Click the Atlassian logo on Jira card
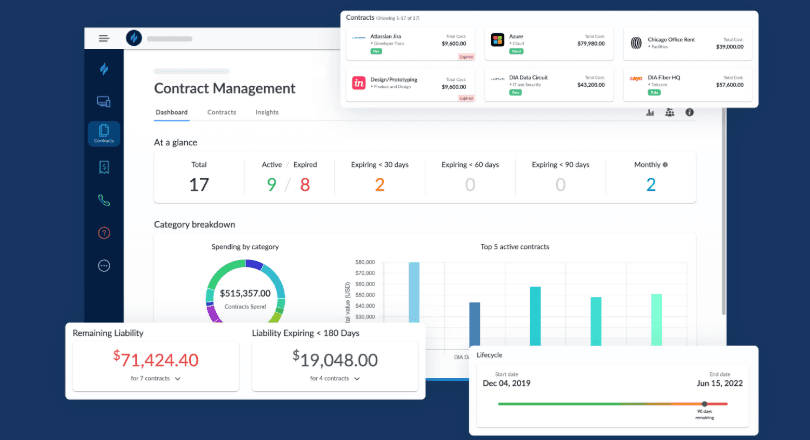810x440 pixels. [x=359, y=37]
